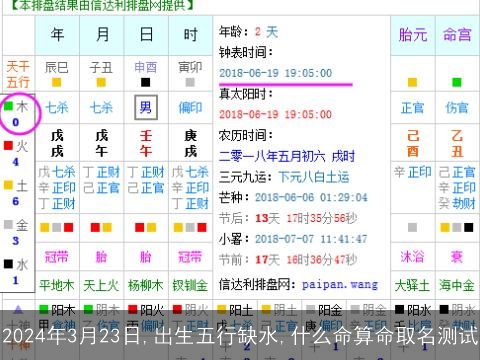
Task: Click the green 木 element swatch in left panel
Action: coord(8,106)
